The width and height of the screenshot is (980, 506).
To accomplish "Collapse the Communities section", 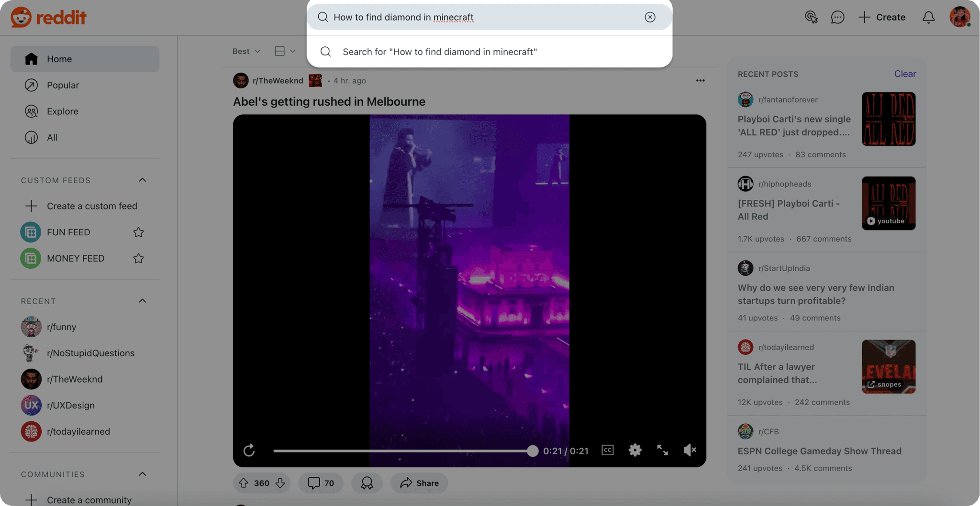I will (142, 474).
